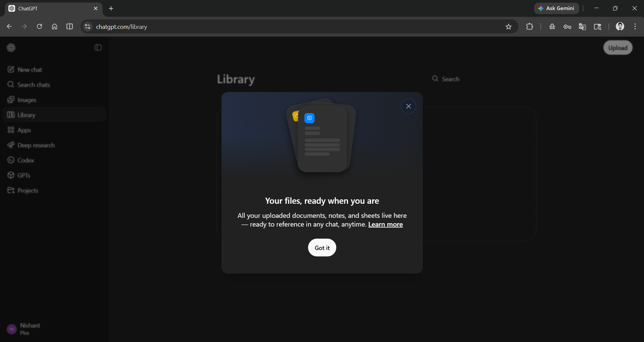This screenshot has width=644, height=342.
Task: Open the Apps section
Action: tap(24, 130)
